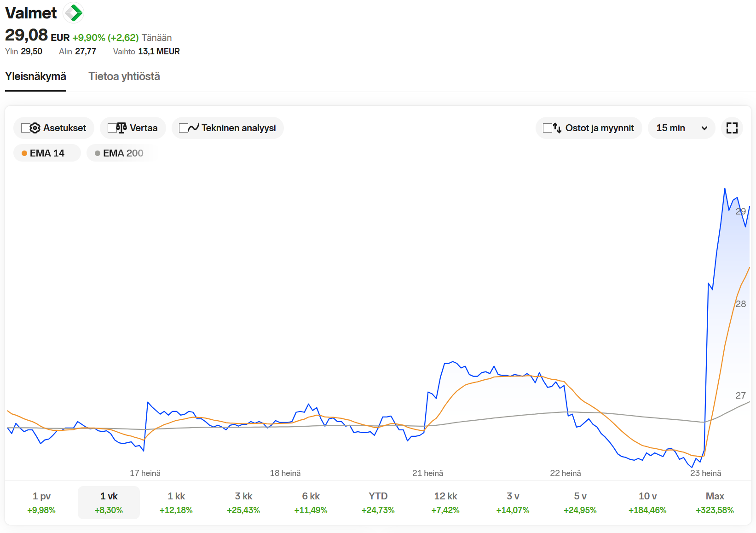The image size is (756, 533).
Task: Select the 1 pv time range
Action: coord(41,503)
